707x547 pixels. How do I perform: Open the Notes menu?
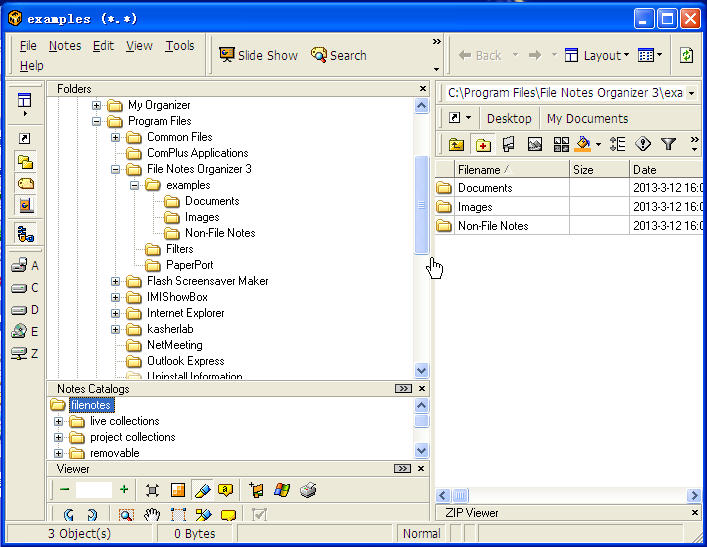[65, 46]
